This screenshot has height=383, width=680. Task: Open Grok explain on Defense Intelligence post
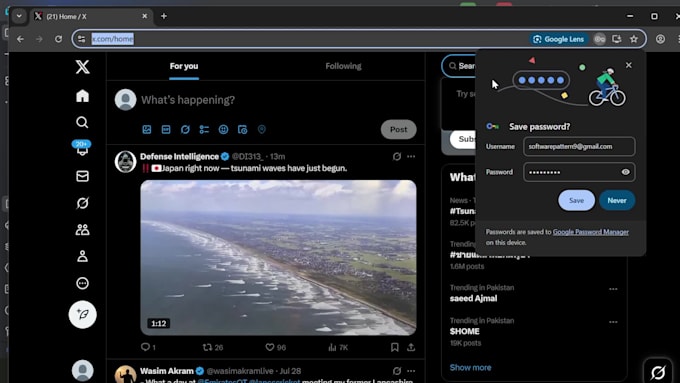pos(396,156)
